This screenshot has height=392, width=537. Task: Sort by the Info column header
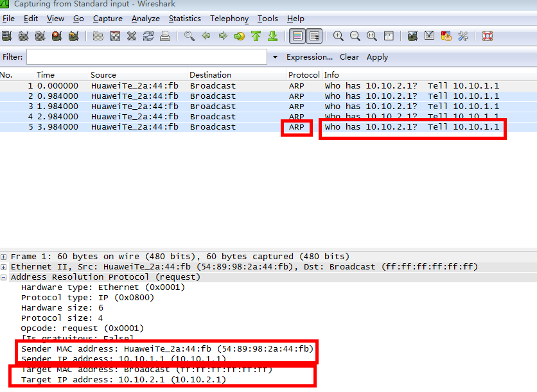[x=430, y=75]
